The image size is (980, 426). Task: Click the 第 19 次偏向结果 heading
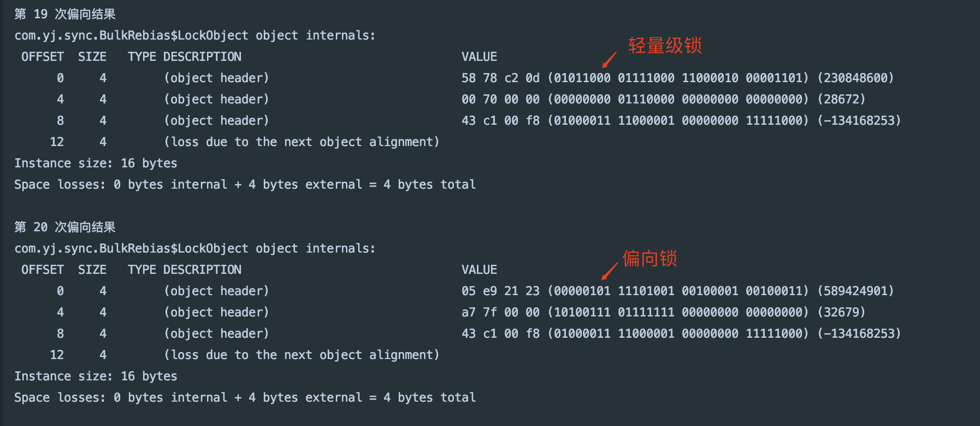tap(65, 14)
